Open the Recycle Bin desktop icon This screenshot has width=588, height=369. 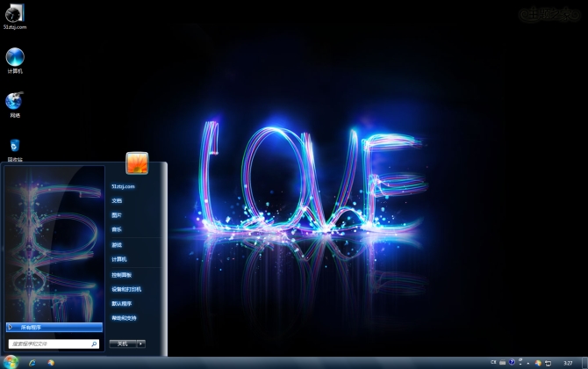coord(15,149)
